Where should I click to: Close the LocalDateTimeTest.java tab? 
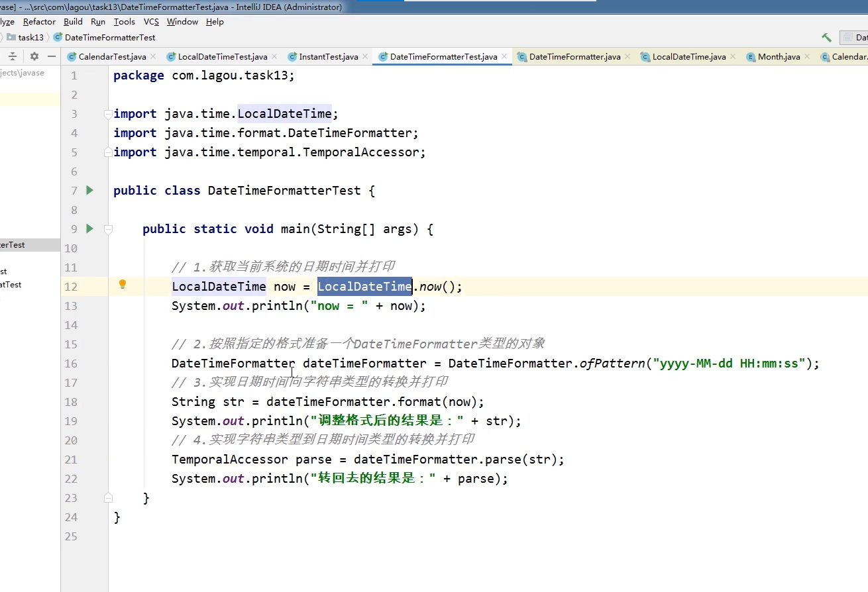(x=274, y=57)
